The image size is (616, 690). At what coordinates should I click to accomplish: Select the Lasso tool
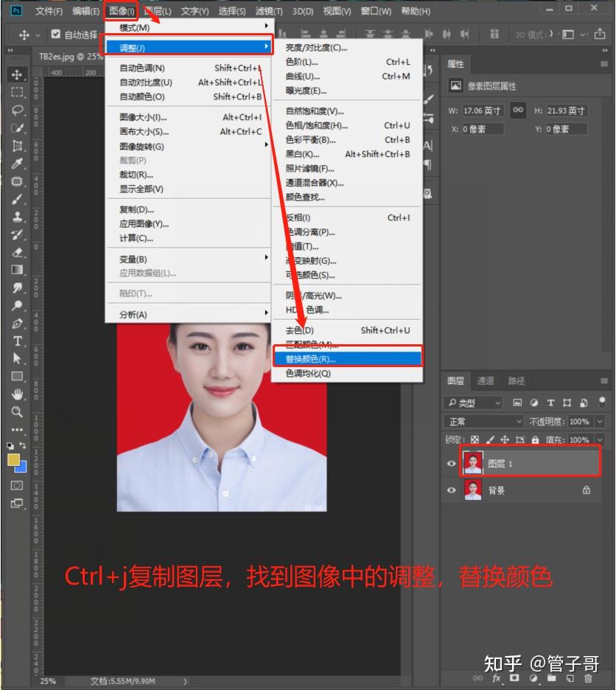pyautogui.click(x=17, y=110)
